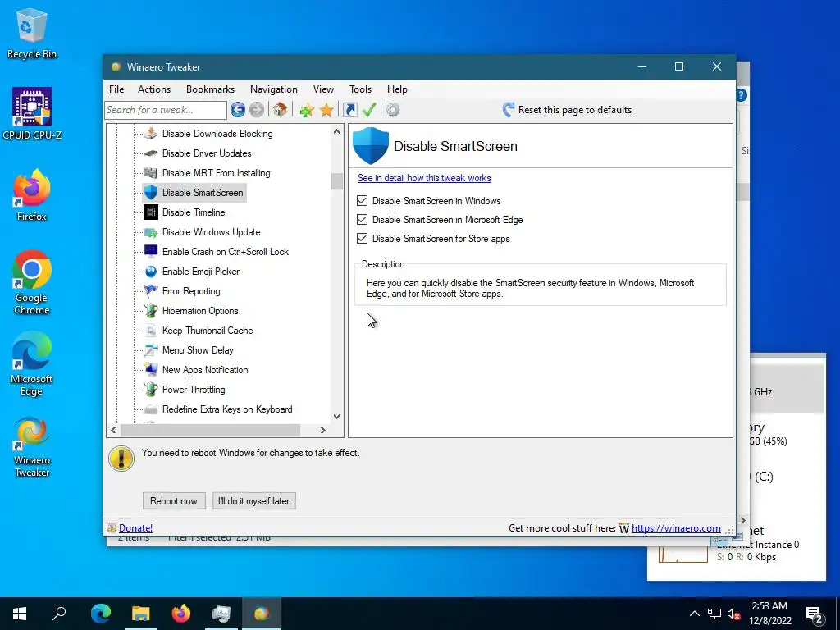Click muted volume icon in system tray
This screenshot has width=840, height=630.
734,614
